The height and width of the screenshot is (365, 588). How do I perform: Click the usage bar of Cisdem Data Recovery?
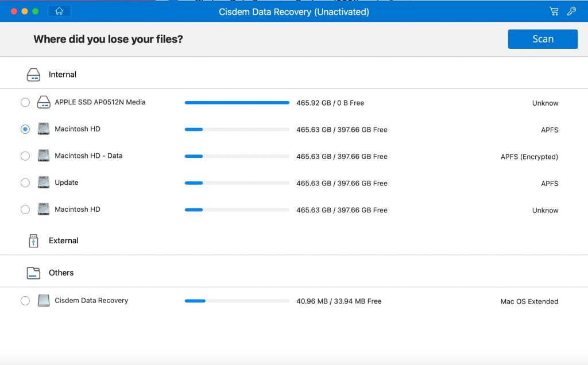[237, 301]
